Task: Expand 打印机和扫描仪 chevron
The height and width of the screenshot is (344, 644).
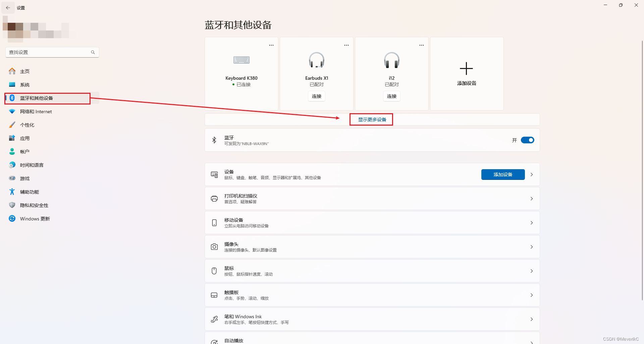Action: pyautogui.click(x=532, y=199)
